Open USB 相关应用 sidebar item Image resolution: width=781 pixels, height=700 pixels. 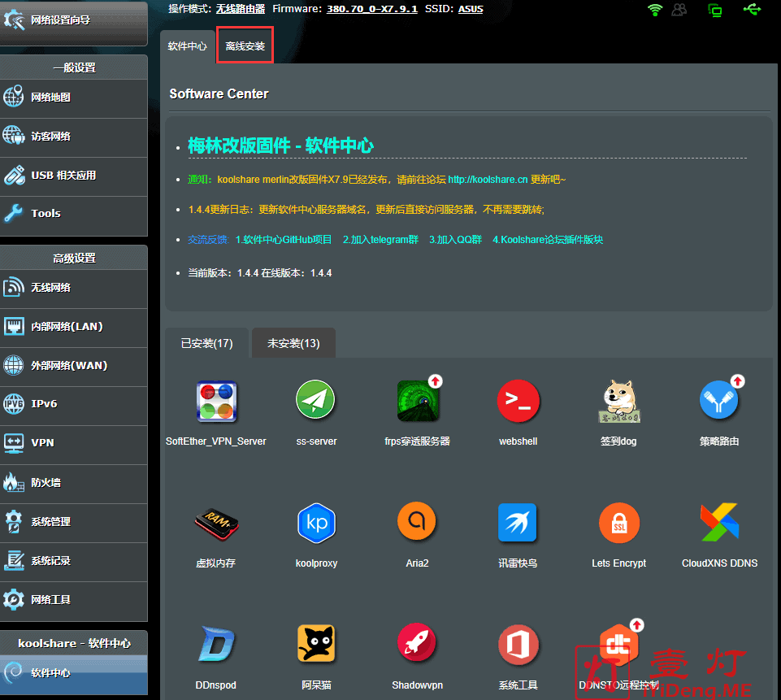74,176
